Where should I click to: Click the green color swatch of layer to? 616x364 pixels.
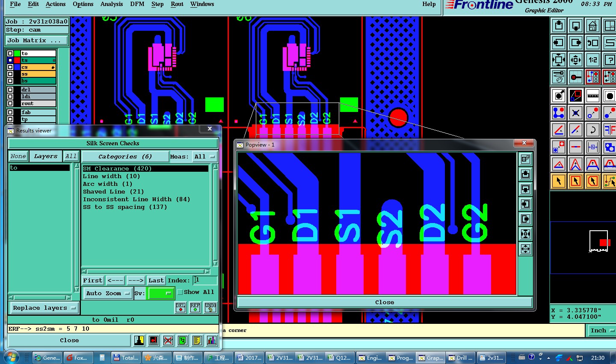coord(17,53)
